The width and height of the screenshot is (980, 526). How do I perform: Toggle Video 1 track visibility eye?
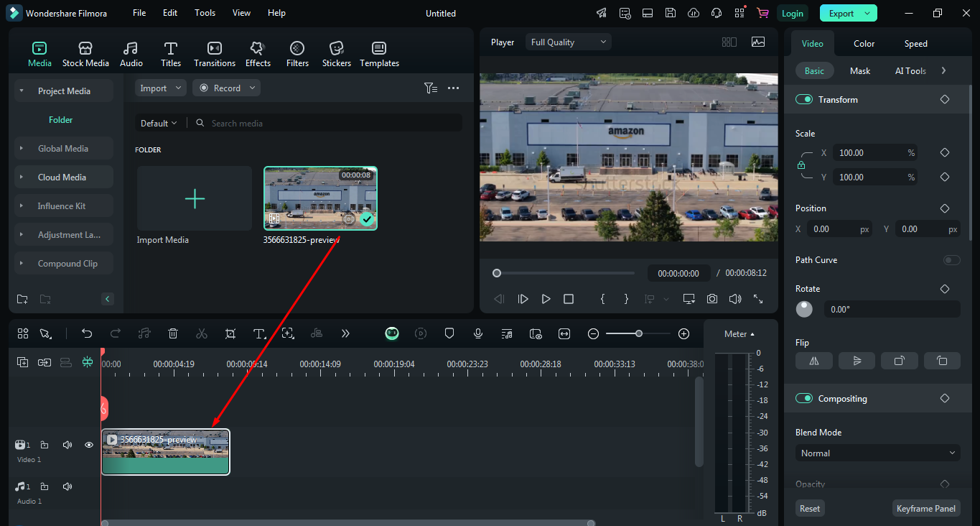tap(89, 445)
